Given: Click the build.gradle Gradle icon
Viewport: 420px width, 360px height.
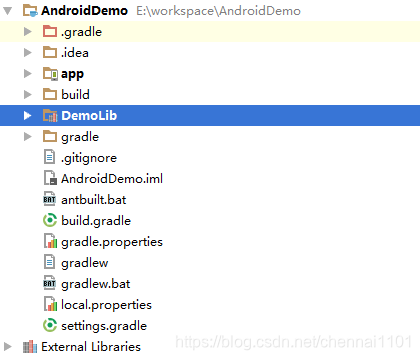Looking at the screenshot, I should pyautogui.click(x=50, y=220).
